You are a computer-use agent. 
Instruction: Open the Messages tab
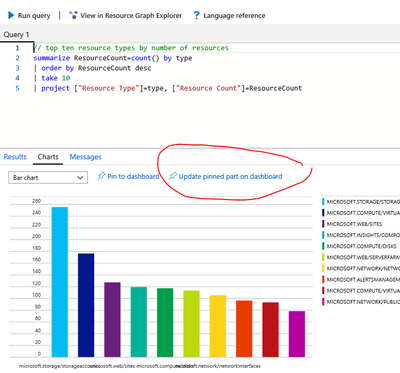click(85, 157)
